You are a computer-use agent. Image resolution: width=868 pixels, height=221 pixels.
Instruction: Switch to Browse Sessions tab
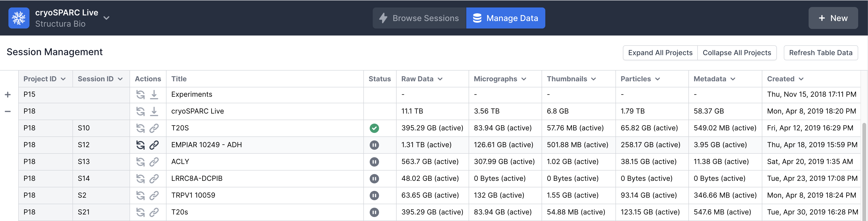[x=419, y=18]
